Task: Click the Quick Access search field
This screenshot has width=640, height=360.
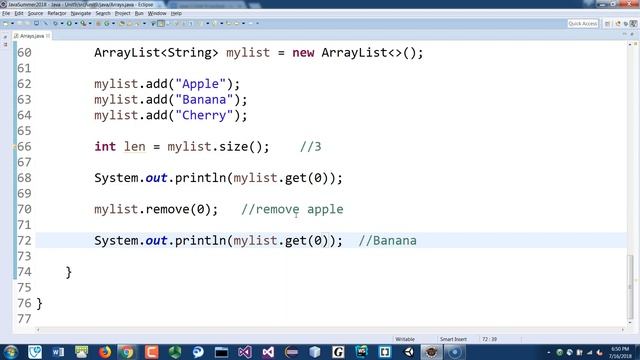Action: (x=582, y=24)
